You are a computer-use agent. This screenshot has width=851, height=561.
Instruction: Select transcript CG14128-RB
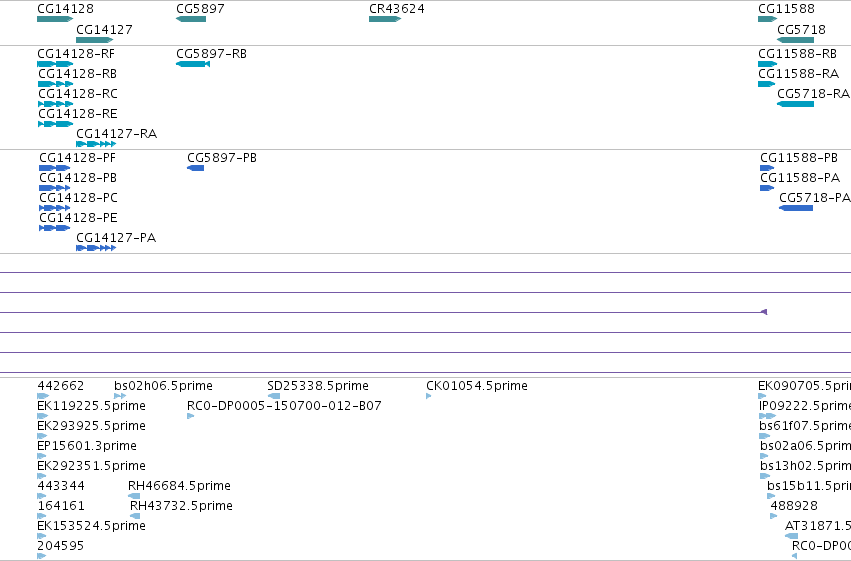coord(55,84)
